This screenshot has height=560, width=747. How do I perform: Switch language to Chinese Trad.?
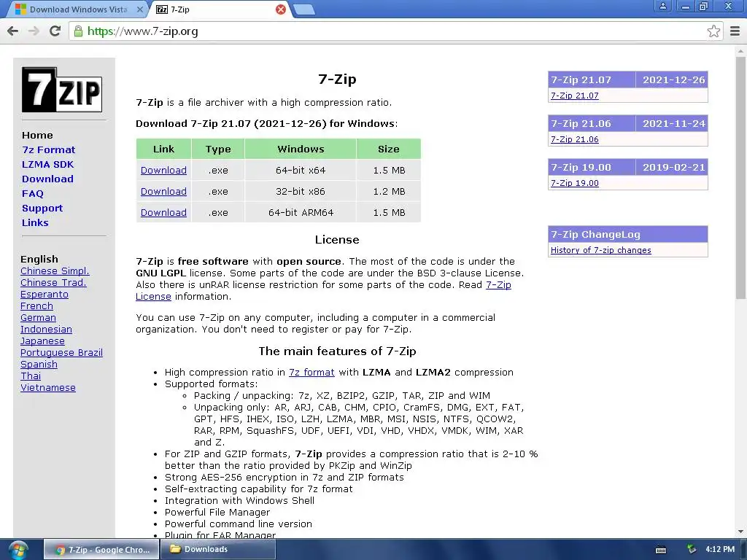(x=53, y=282)
